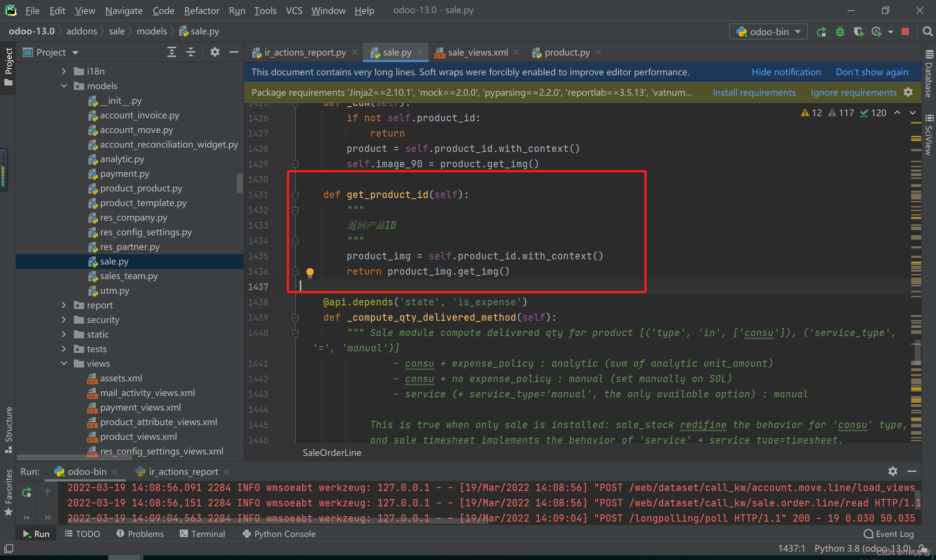
Task: Click Run with Coverage shield icon
Action: (x=858, y=32)
